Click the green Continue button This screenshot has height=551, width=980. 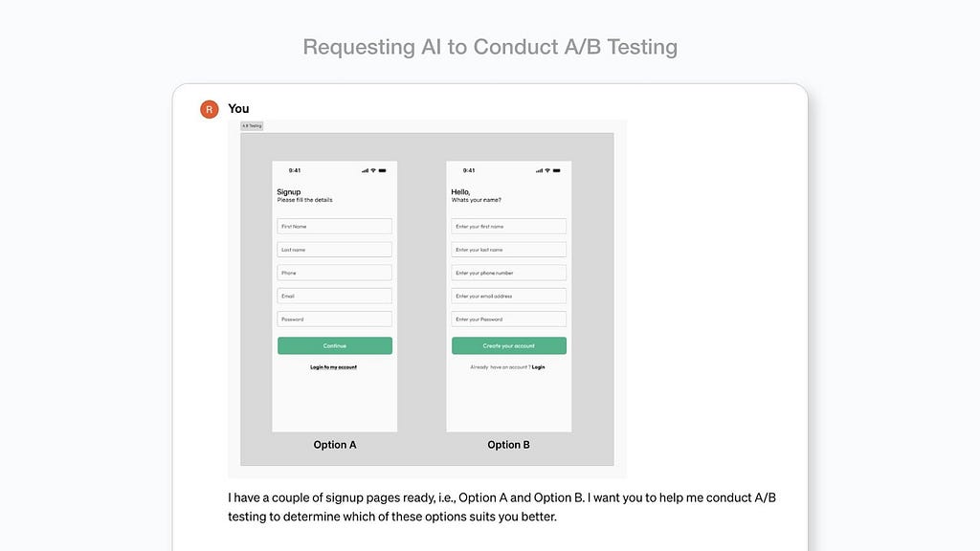click(335, 345)
